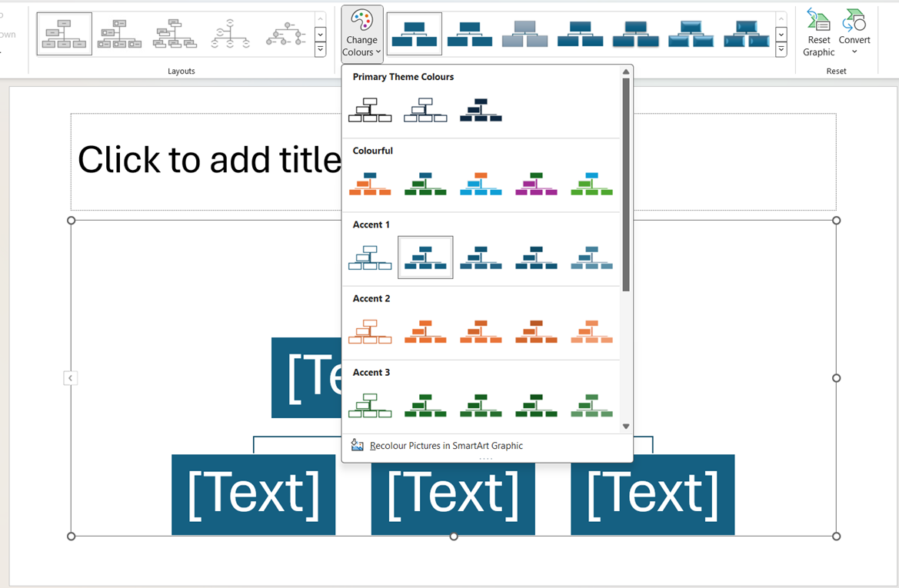The image size is (899, 588).
Task: Select Name and Title Organisation Chart layout
Action: coord(119,34)
